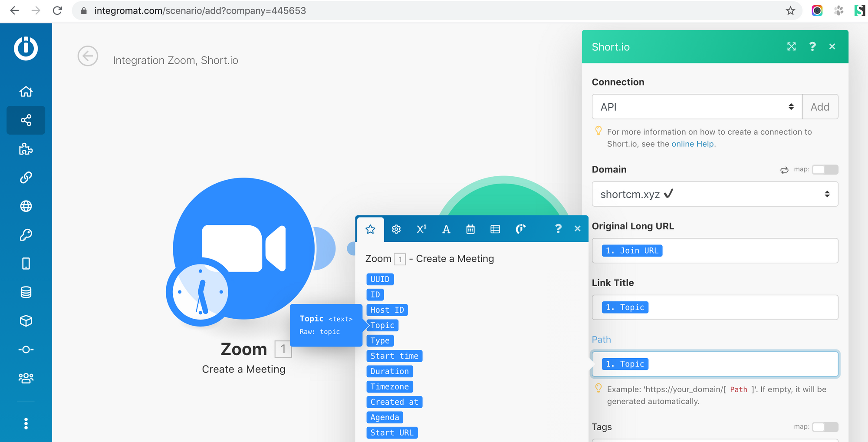Screen dimensions: 868x442
Task: Open Templates puzzle icon in sidebar
Action: pyautogui.click(x=26, y=149)
